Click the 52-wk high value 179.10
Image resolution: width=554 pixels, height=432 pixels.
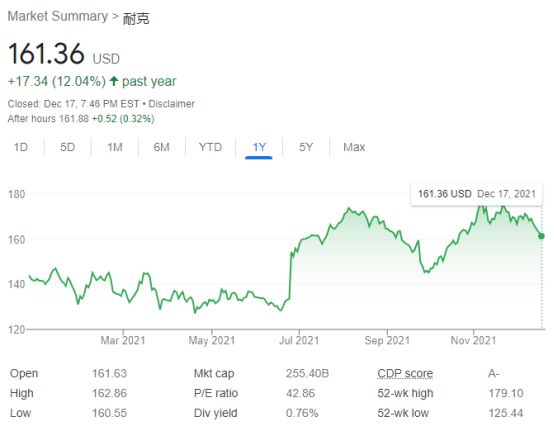(x=506, y=393)
